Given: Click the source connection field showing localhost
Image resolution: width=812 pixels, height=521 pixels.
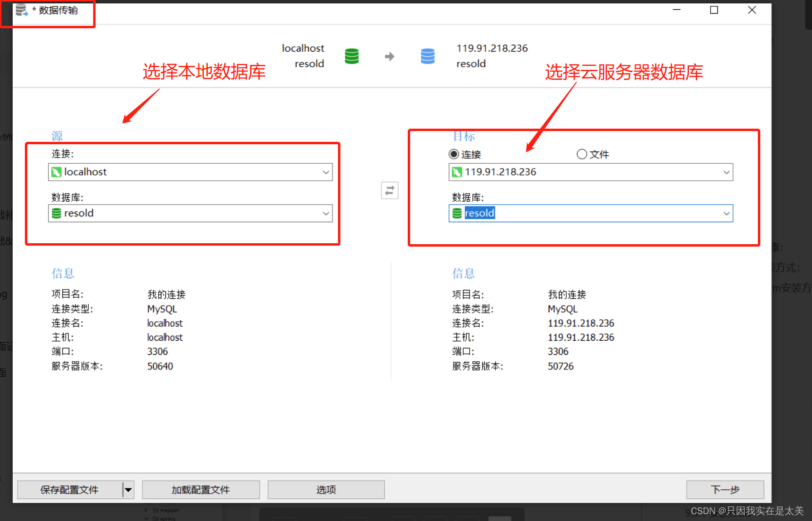Looking at the screenshot, I should point(190,172).
